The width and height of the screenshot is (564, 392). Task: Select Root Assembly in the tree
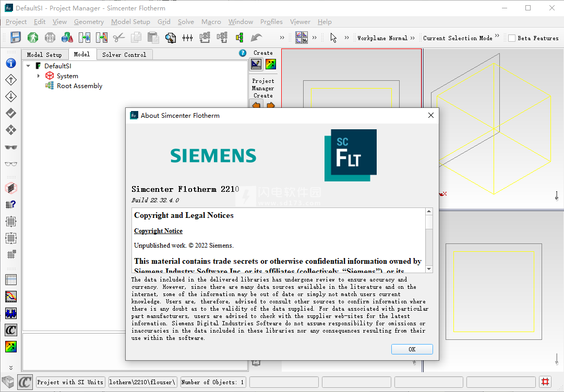point(79,86)
